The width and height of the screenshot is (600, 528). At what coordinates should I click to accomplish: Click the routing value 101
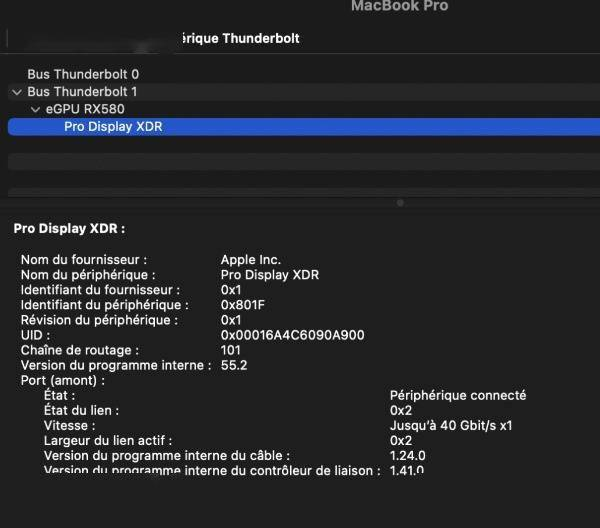click(230, 350)
